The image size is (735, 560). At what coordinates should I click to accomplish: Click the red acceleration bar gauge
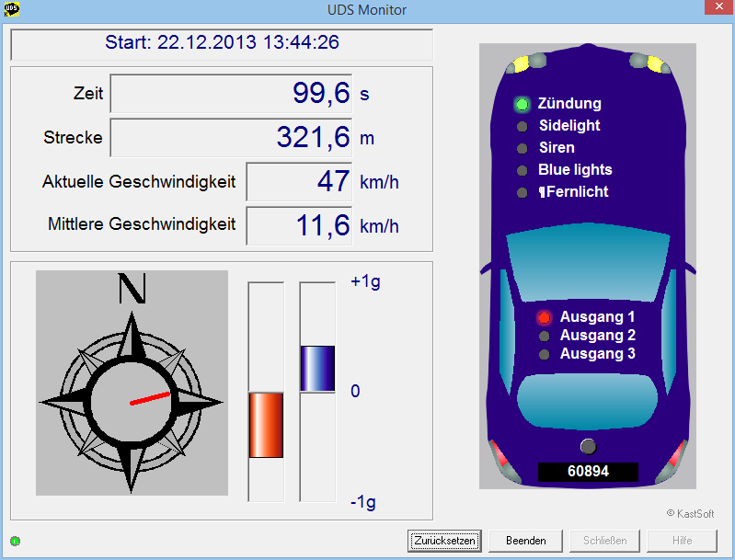point(266,425)
